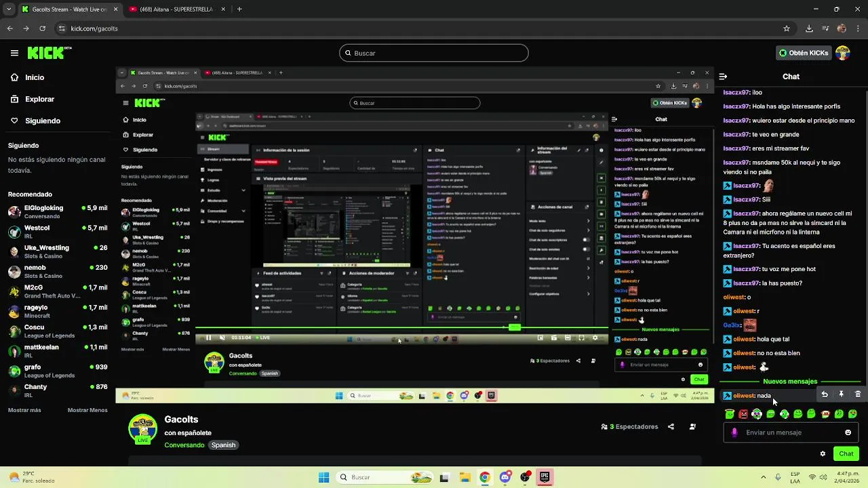Expand recommended list with Mostrar más
Screen dimensions: 868x488
pyautogui.click(x=24, y=410)
